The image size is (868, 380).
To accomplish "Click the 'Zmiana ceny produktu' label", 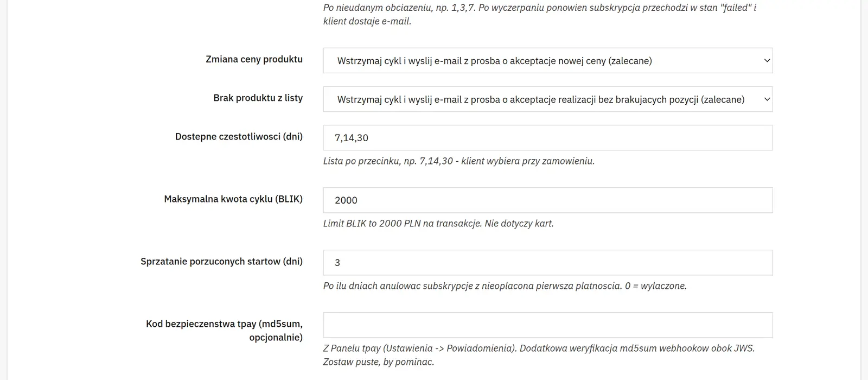I will click(254, 59).
